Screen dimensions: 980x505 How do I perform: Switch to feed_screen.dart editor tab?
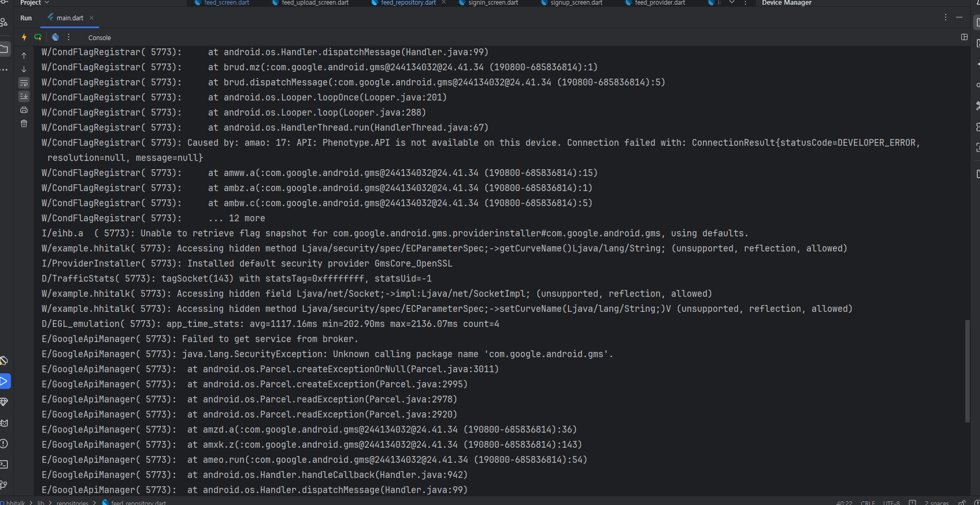tap(222, 3)
